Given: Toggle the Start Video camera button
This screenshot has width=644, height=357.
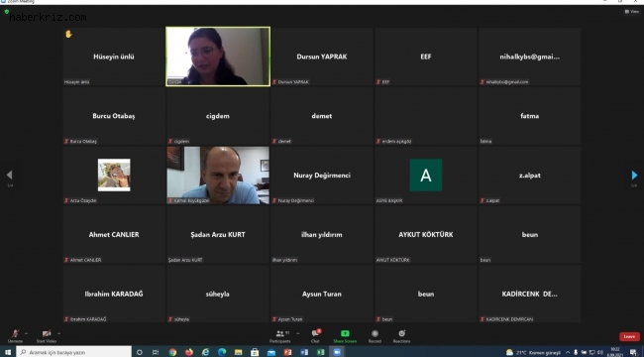Looking at the screenshot, I should pos(47,336).
